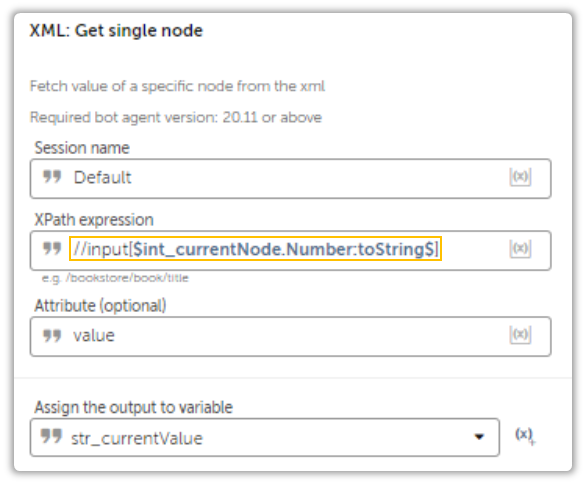Click quote icon beside str_currentValue
The height and width of the screenshot is (484, 586).
[x=51, y=436]
